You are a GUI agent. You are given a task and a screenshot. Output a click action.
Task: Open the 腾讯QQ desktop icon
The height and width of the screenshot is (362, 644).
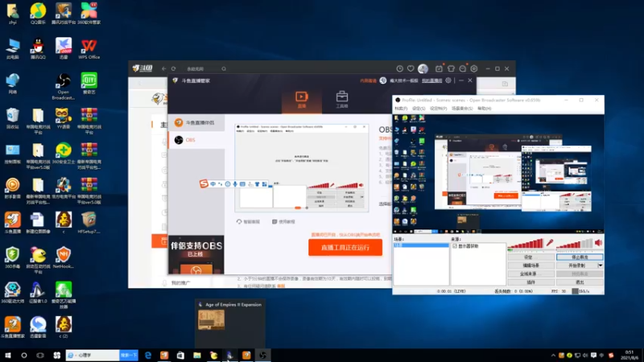coord(38,48)
